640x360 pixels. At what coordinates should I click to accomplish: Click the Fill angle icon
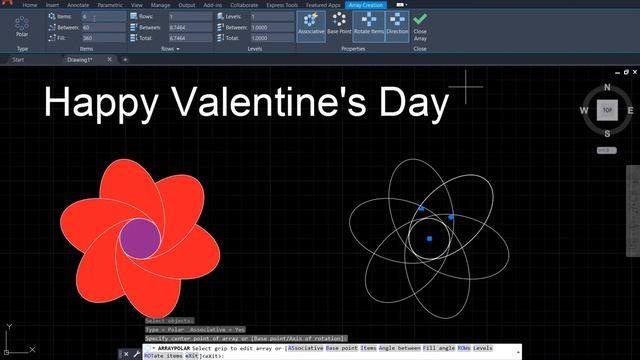[52, 38]
